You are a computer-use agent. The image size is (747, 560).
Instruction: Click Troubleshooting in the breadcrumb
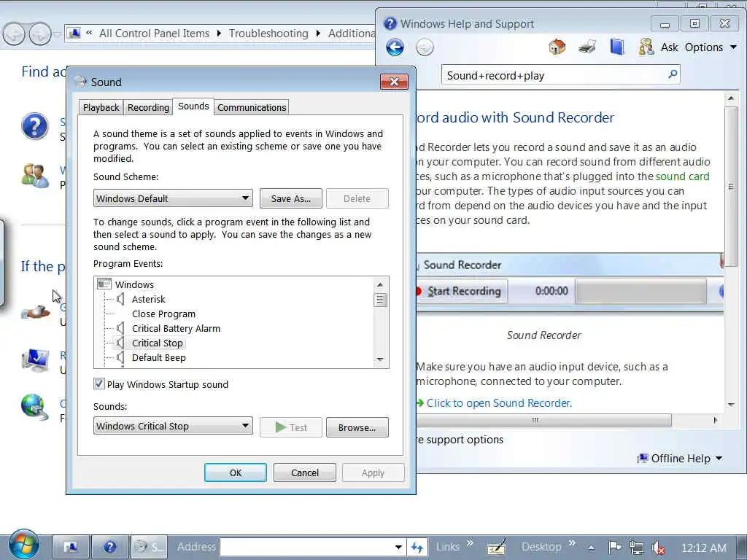point(268,34)
